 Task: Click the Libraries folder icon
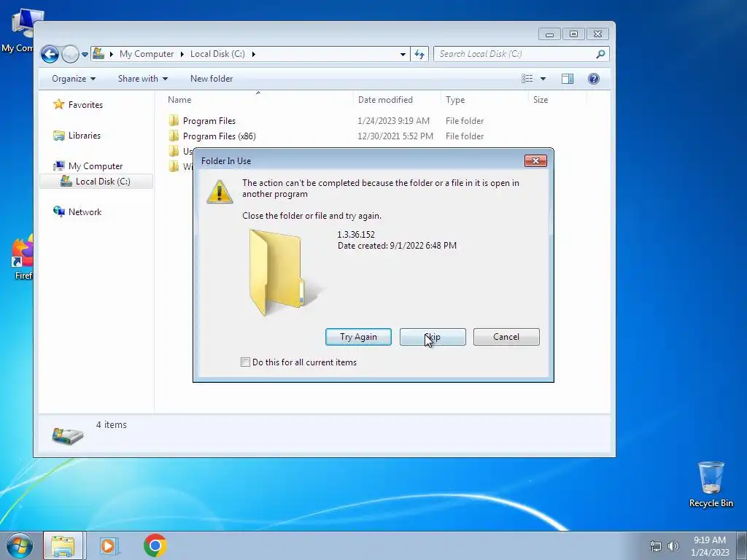(x=58, y=136)
